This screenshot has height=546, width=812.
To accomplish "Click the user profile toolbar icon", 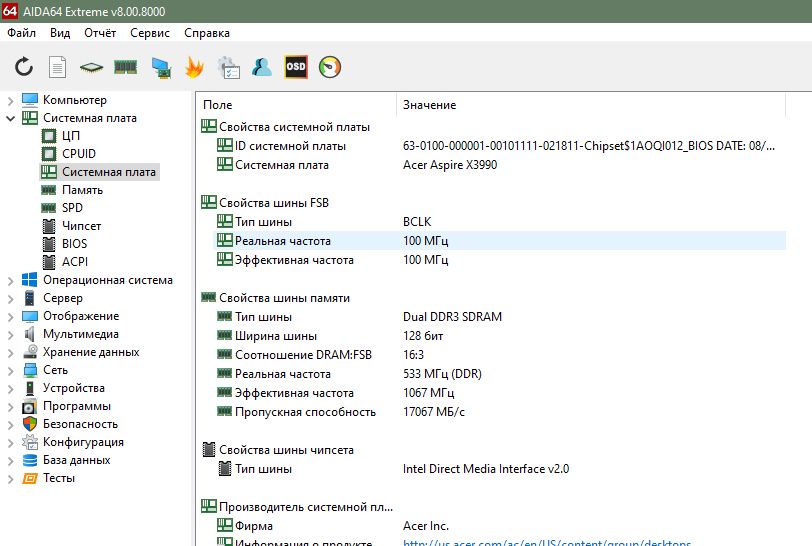I will pyautogui.click(x=262, y=67).
